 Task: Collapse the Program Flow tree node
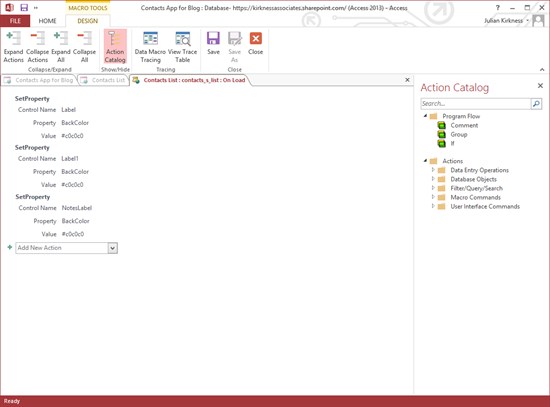pyautogui.click(x=425, y=116)
